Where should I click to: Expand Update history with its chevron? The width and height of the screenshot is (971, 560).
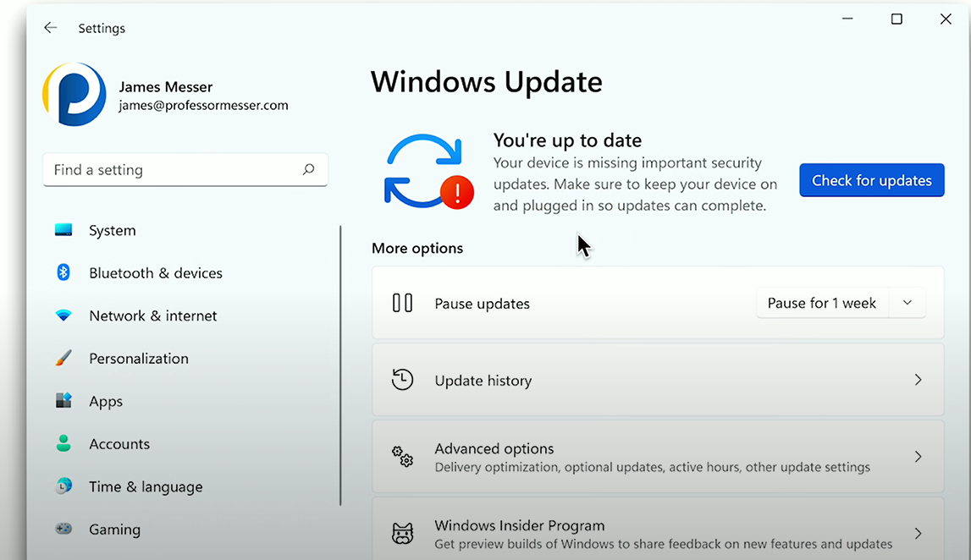[918, 380]
